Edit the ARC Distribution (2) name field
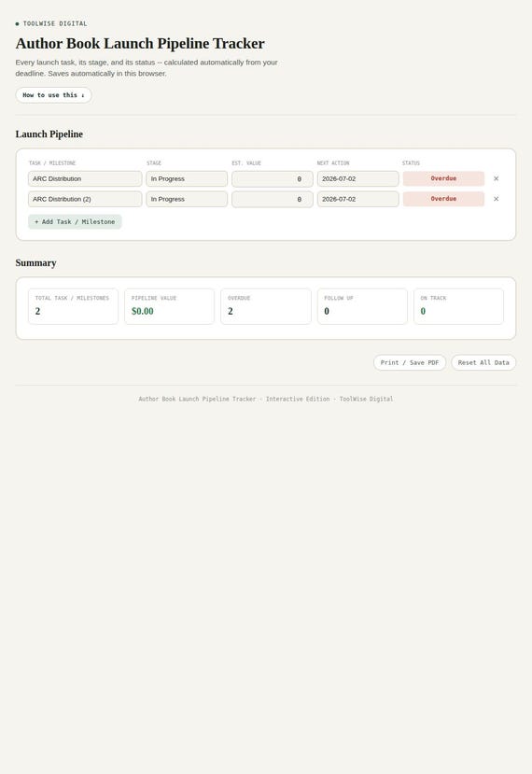The height and width of the screenshot is (774, 532). point(85,199)
